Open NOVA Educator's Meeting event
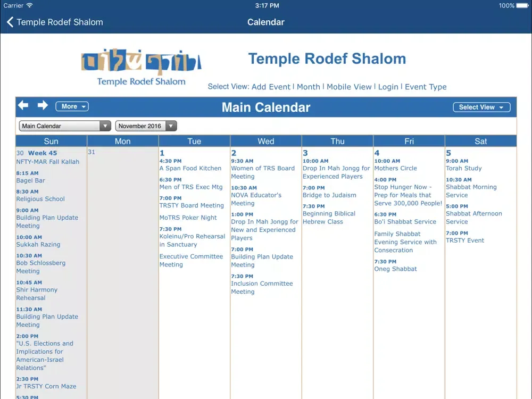The width and height of the screenshot is (532, 399). pyautogui.click(x=256, y=199)
